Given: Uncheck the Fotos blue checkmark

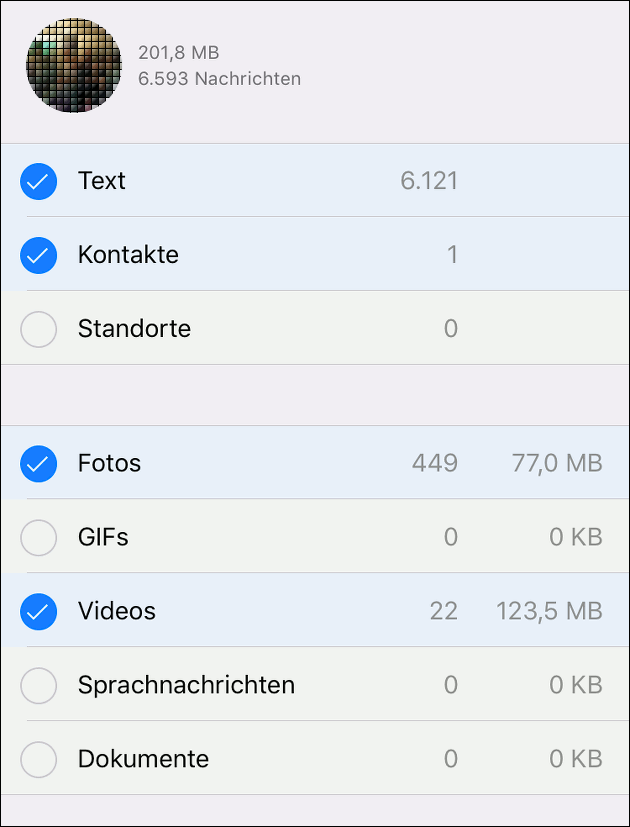Looking at the screenshot, I should pyautogui.click(x=39, y=464).
